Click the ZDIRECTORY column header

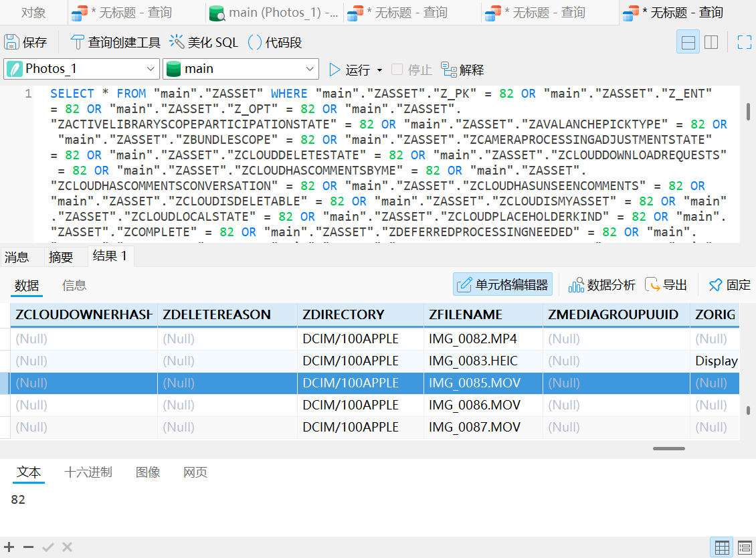coord(361,315)
